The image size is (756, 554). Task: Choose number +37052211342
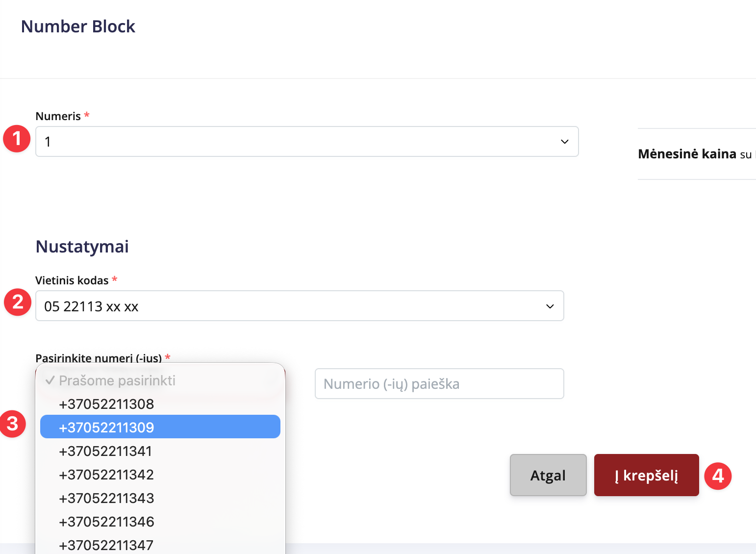click(106, 475)
